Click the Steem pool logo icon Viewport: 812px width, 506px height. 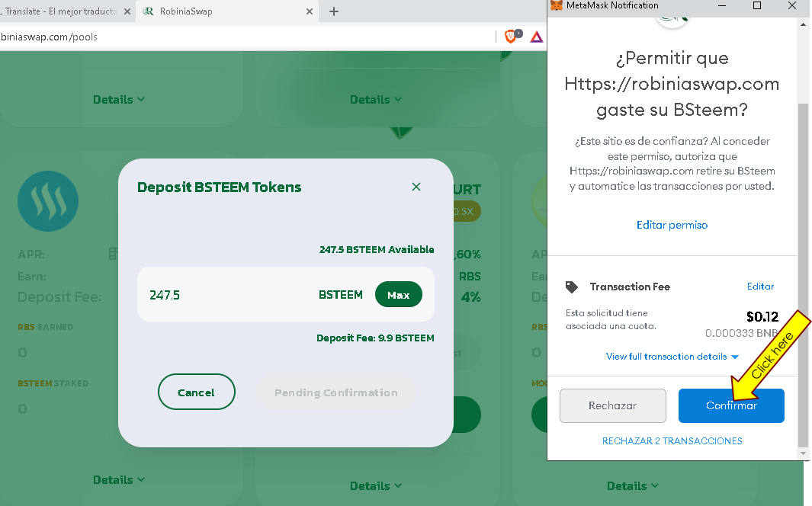point(48,201)
